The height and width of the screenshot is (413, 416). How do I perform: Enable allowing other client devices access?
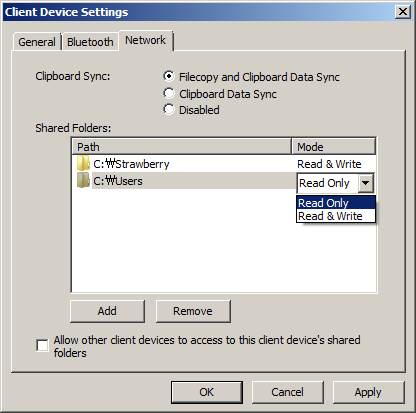point(42,345)
